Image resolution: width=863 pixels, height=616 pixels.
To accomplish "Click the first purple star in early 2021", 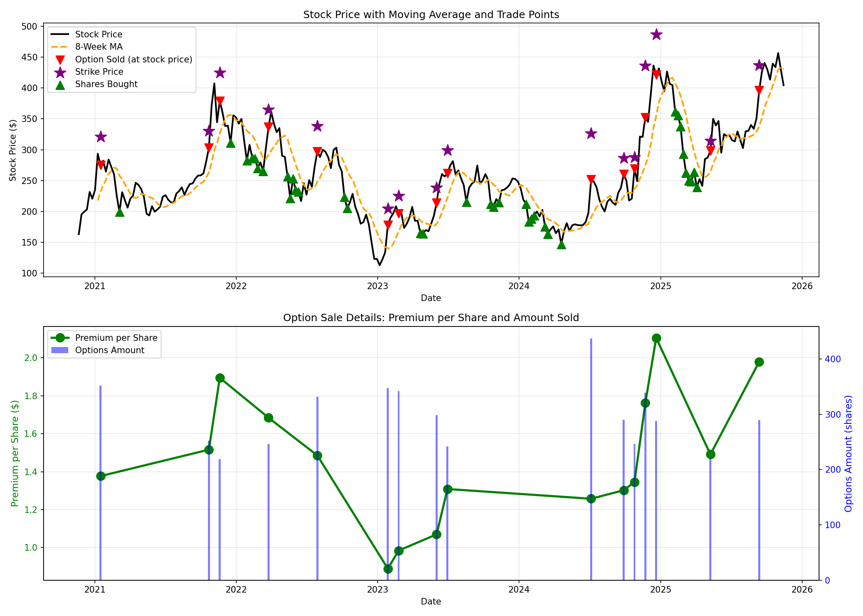I will (x=101, y=137).
